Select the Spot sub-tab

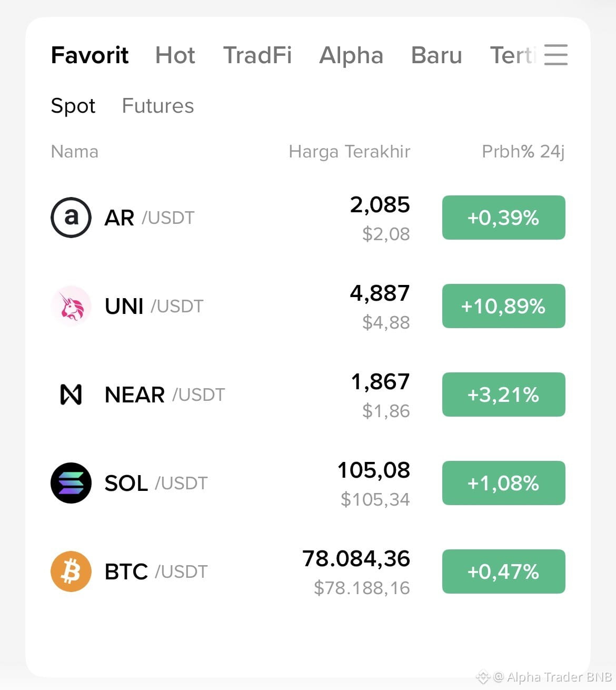pyautogui.click(x=73, y=106)
